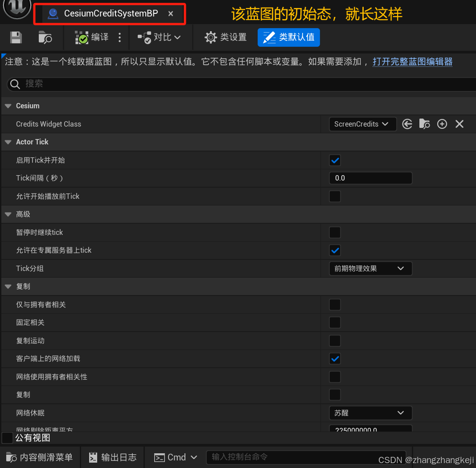The width and height of the screenshot is (476, 468).
Task: Open compile options three-dot menu
Action: pos(119,37)
